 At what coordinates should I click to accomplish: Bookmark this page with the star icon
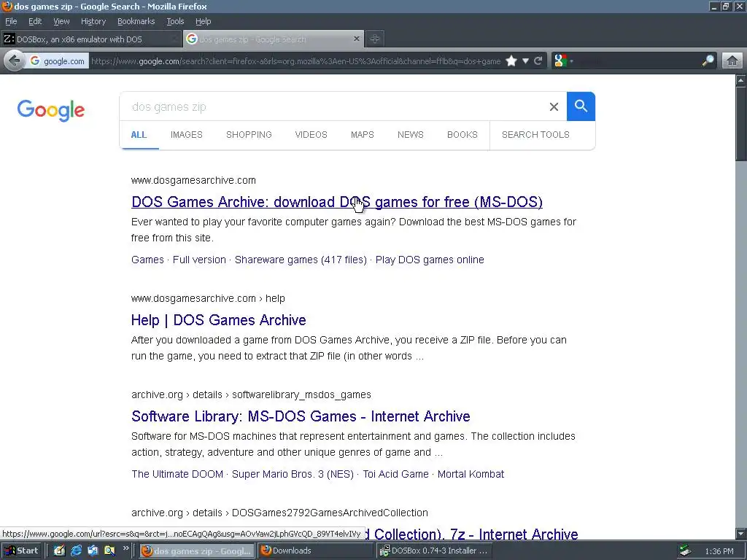coord(511,61)
